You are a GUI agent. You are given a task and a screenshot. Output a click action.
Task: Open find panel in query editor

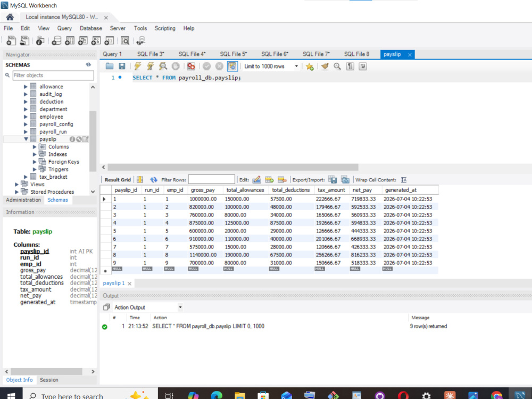pyautogui.click(x=337, y=66)
